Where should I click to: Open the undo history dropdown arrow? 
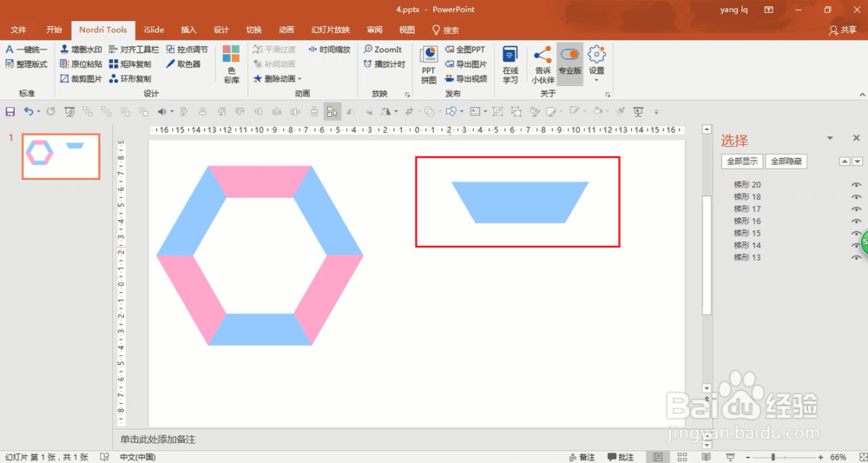tap(38, 112)
